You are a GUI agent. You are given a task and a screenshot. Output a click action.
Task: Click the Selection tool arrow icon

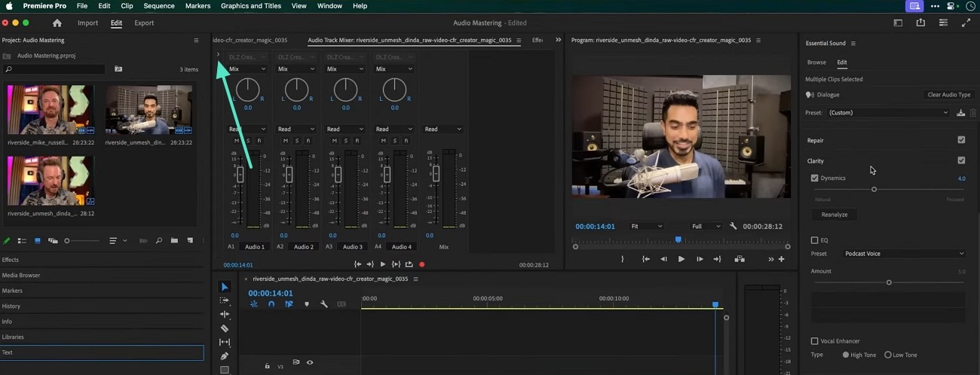pos(225,287)
